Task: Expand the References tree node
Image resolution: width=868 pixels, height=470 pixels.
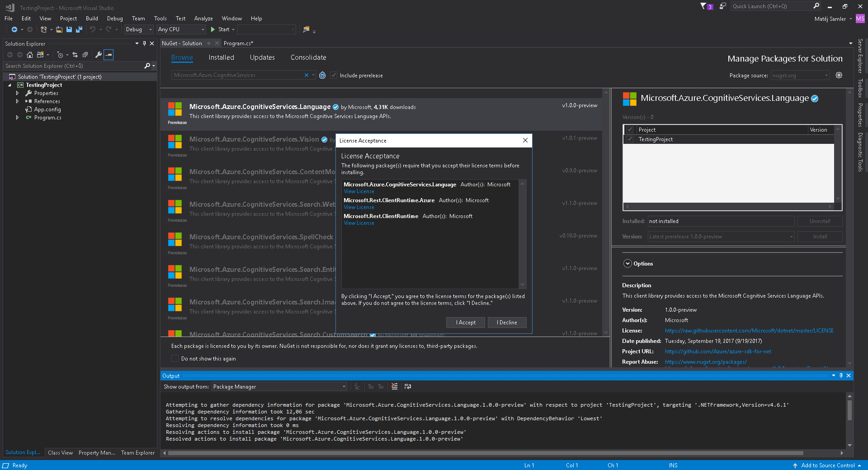Action: pos(17,101)
